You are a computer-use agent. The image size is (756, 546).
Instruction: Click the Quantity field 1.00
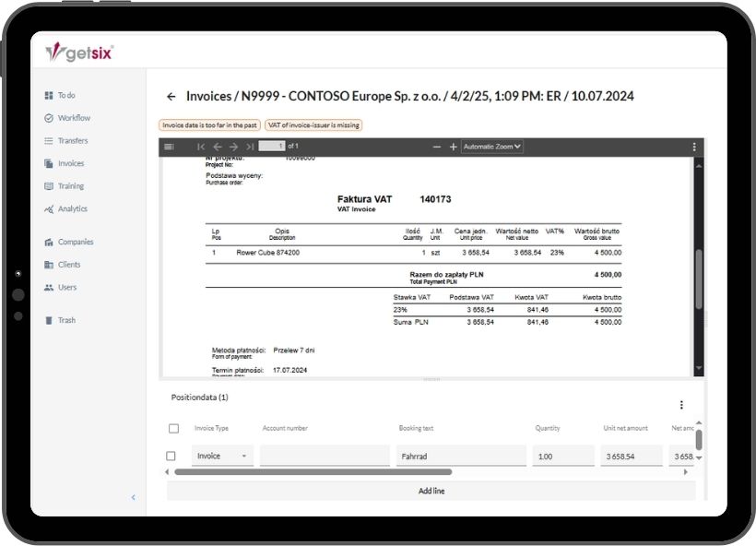tap(563, 456)
